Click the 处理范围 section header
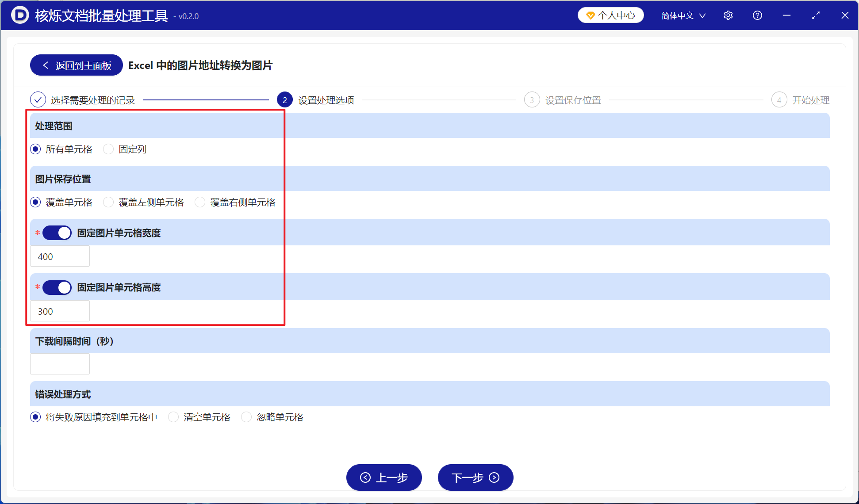This screenshot has width=859, height=504. point(430,126)
